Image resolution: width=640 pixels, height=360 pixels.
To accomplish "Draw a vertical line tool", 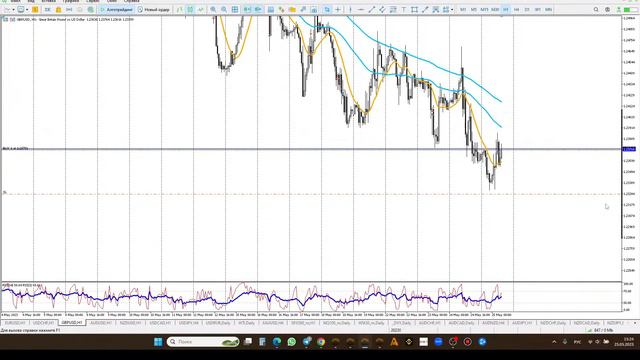I will point(350,9).
